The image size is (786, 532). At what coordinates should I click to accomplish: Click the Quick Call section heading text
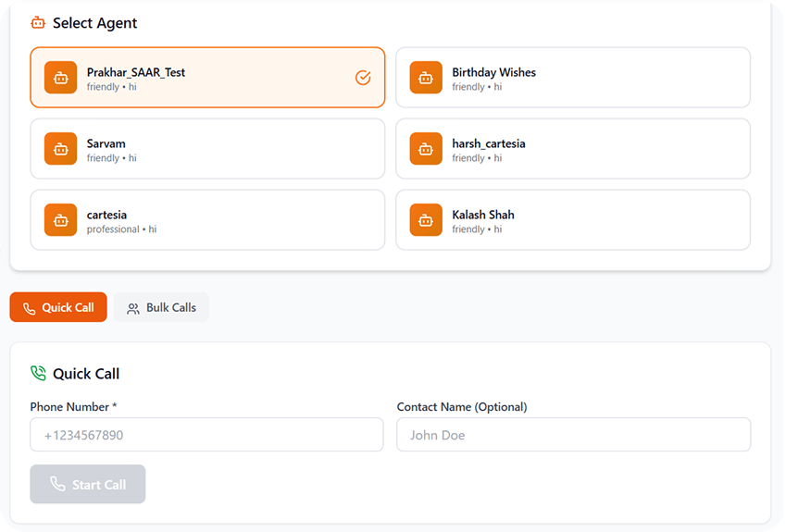86,374
